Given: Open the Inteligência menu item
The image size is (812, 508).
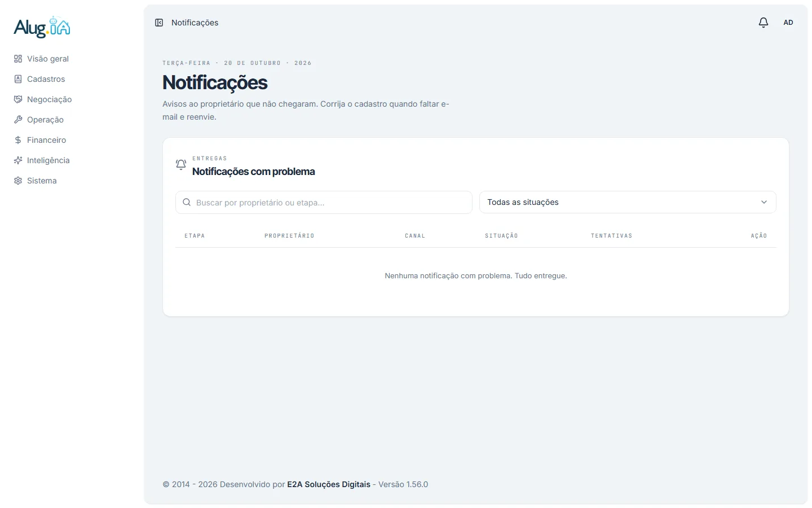Looking at the screenshot, I should (x=48, y=160).
